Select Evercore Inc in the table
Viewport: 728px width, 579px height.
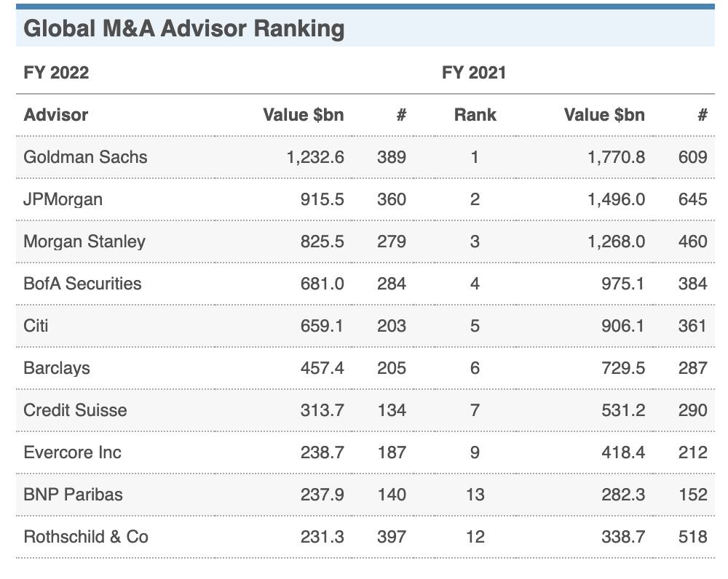[72, 453]
